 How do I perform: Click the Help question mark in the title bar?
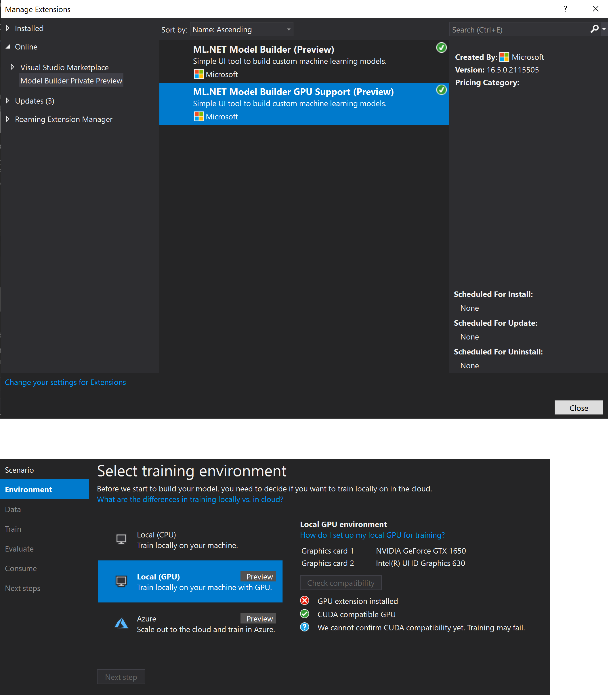(x=565, y=9)
